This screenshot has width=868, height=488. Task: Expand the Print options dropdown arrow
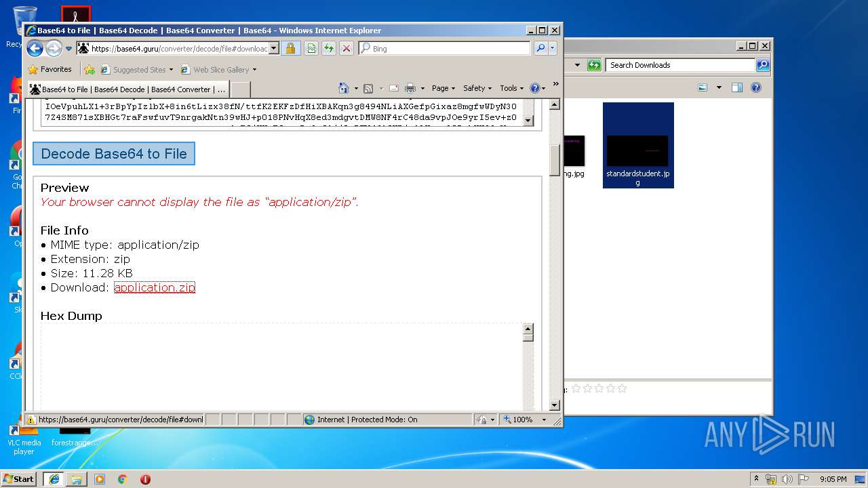(x=422, y=88)
